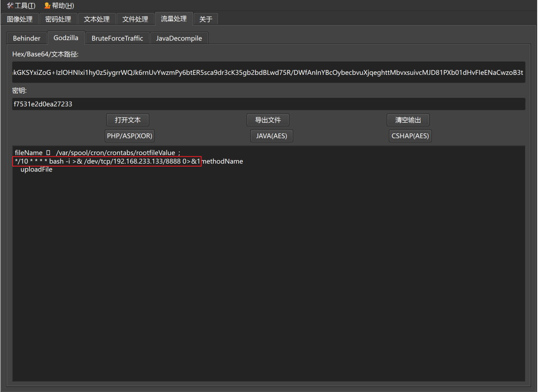The width and height of the screenshot is (538, 392).
Task: Click the 密钥 label
Action: pos(19,90)
